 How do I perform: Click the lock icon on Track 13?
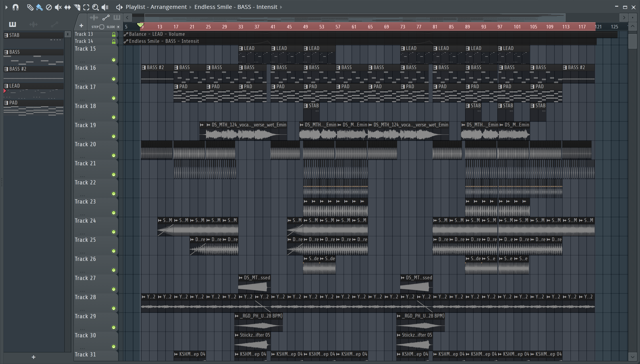click(114, 34)
